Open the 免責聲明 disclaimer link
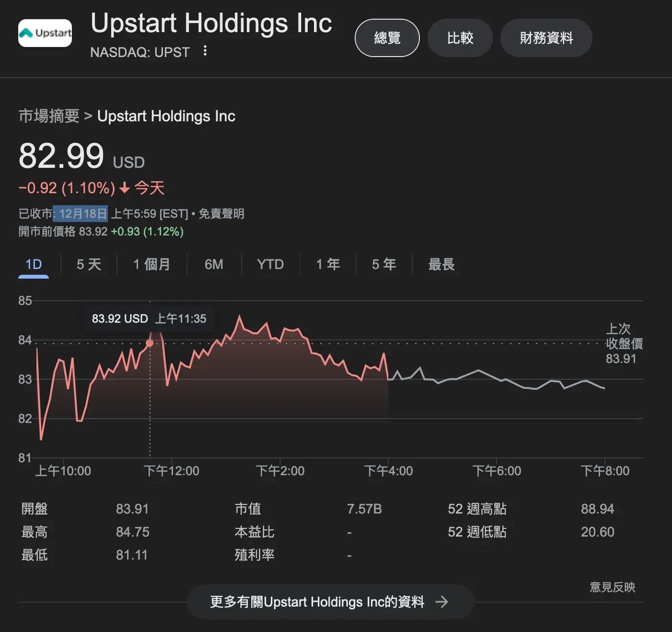The image size is (672, 632). point(222,213)
